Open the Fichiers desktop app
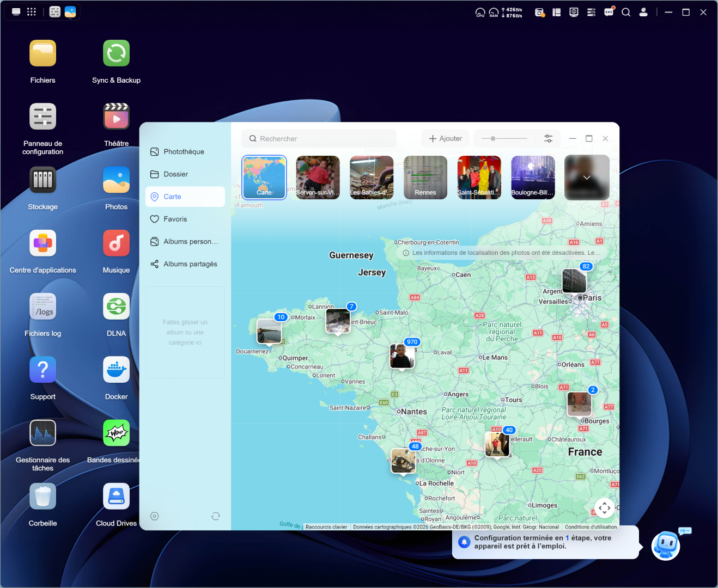This screenshot has height=588, width=718. pos(42,53)
